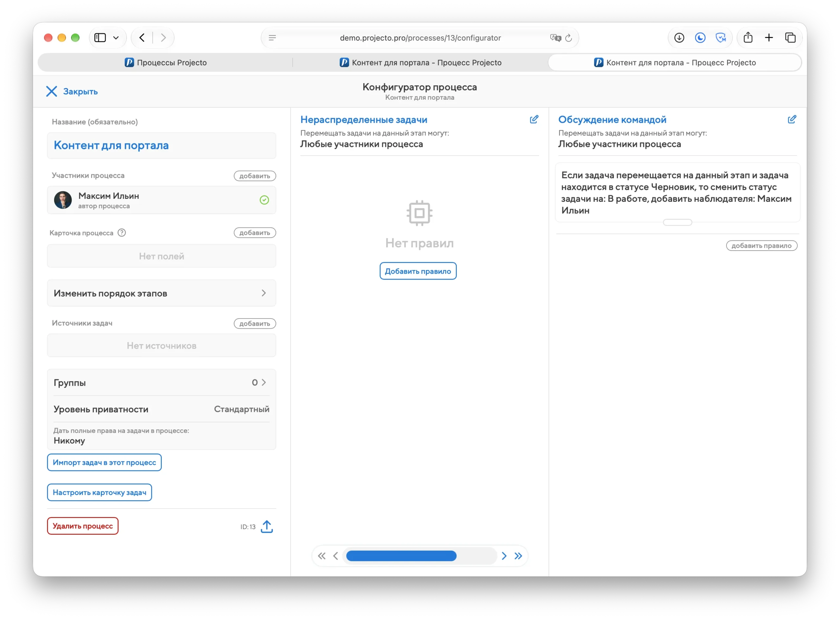840x620 pixels.
Task: Jump to the last stage with double-right arrows
Action: tap(518, 556)
